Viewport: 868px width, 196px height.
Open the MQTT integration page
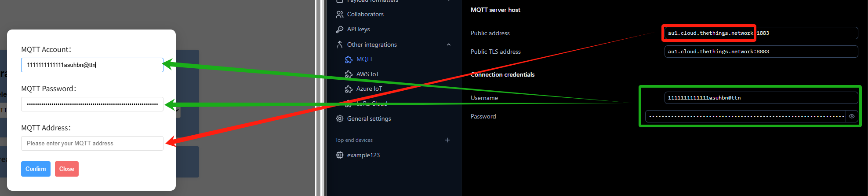pyautogui.click(x=364, y=59)
